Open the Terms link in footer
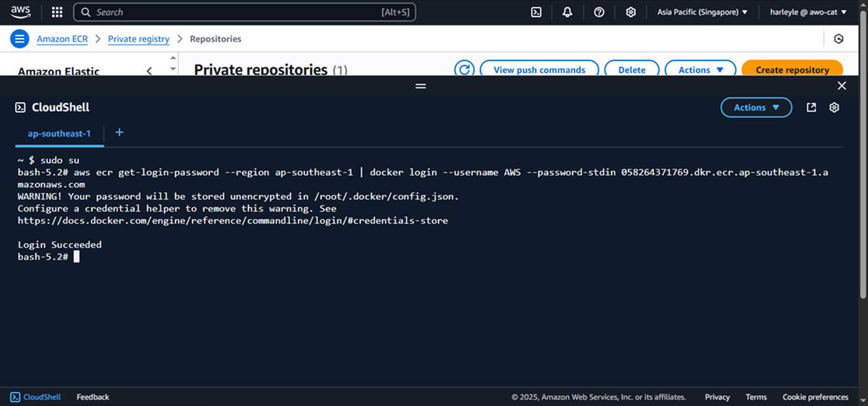The width and height of the screenshot is (868, 406). (756, 397)
